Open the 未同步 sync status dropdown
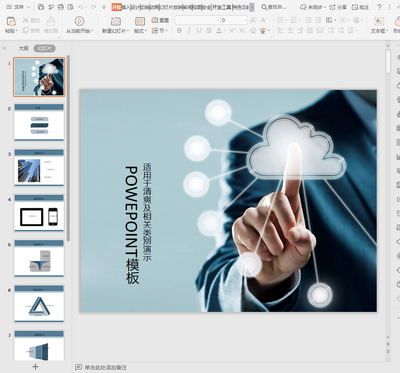This screenshot has width=400, height=373. (312, 7)
